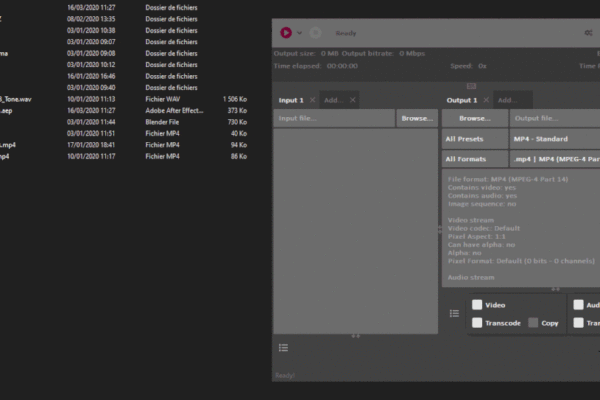Toggle the Copy checkbox
Screen dimensions: 600x400
[x=534, y=323]
